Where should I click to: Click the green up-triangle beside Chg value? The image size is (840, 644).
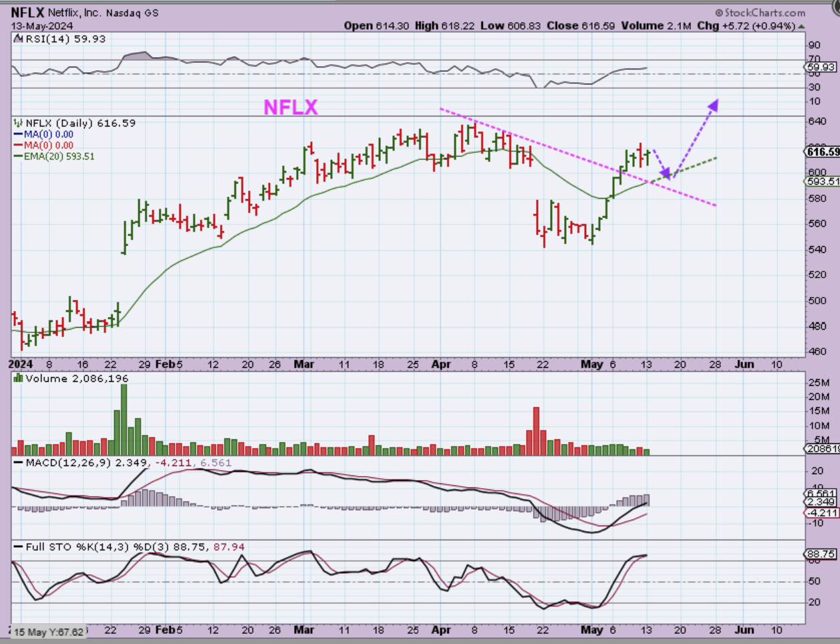point(801,26)
